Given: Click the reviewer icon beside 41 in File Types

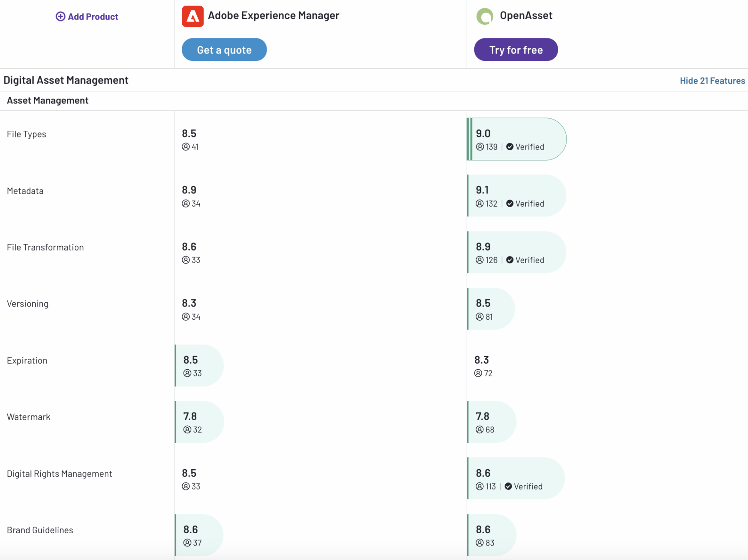Looking at the screenshot, I should coord(186,147).
